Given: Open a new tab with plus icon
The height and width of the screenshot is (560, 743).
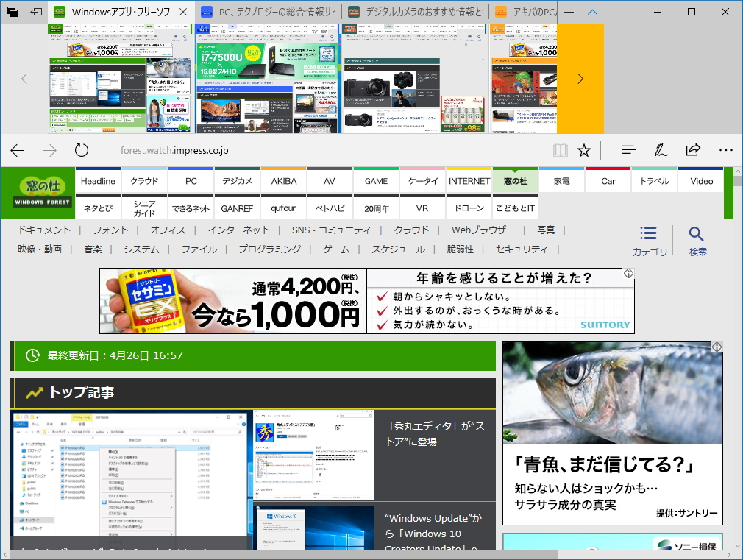Looking at the screenshot, I should click(569, 13).
